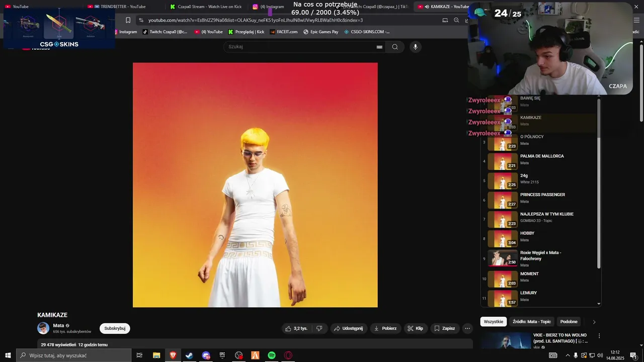
Task: Switch to Czapa0 Stream Kick tab
Action: click(206, 7)
